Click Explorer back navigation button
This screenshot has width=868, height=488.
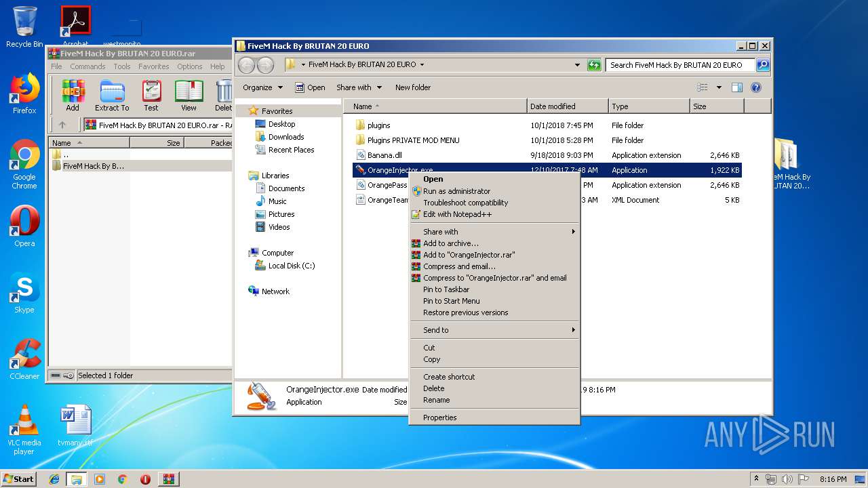246,65
